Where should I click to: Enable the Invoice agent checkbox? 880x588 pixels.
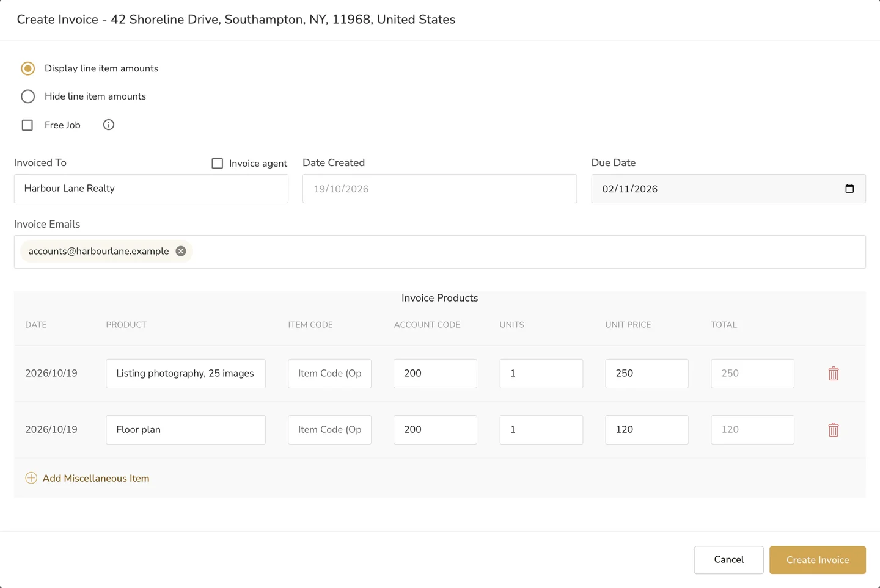[x=217, y=163]
